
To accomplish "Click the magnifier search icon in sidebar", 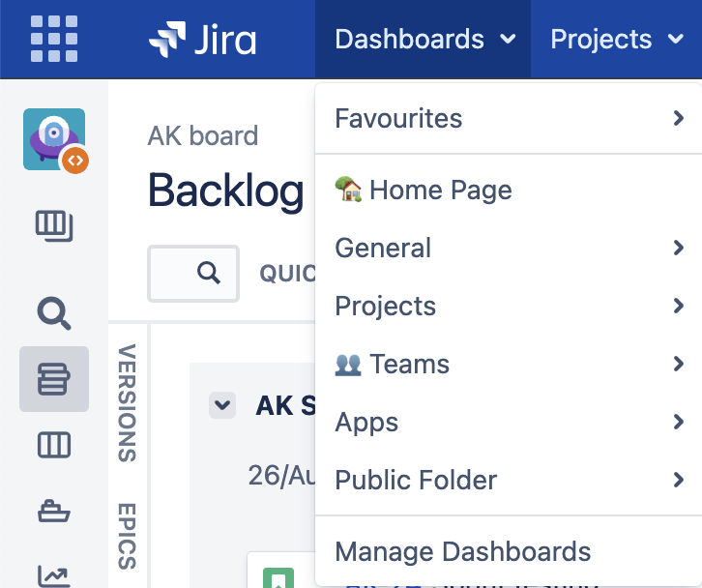I will tap(53, 313).
